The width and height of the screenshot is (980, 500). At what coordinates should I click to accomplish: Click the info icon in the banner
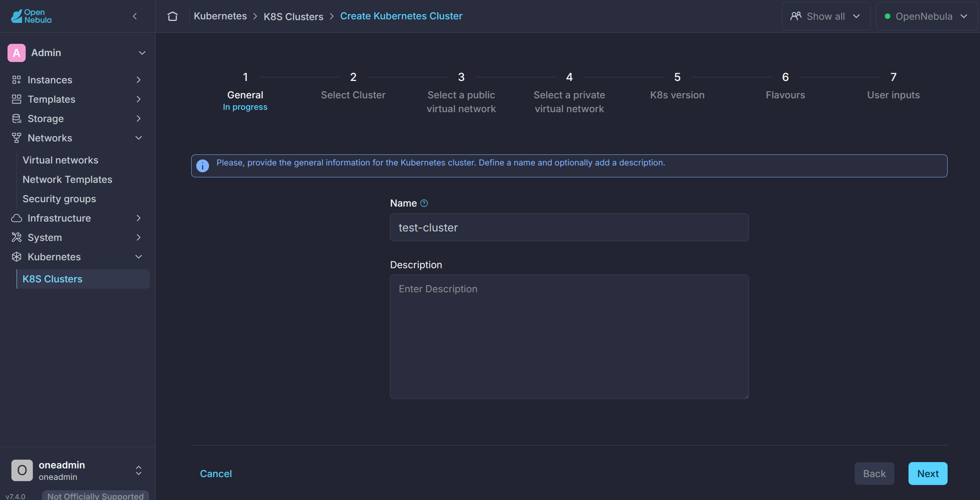coord(203,166)
